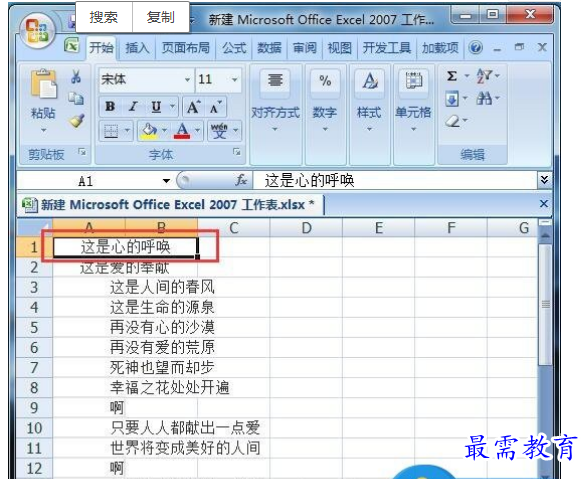Switch to 页面布局 tab
Screen dimensions: 586x479
[x=185, y=48]
